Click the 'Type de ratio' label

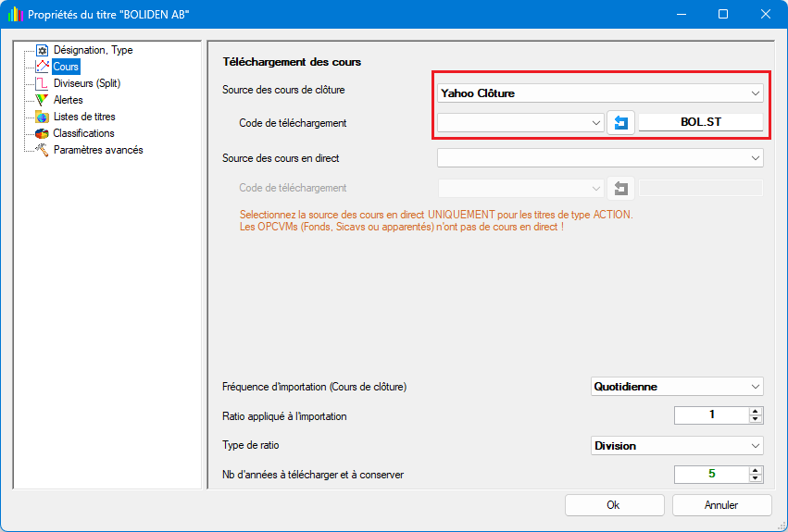(x=251, y=445)
